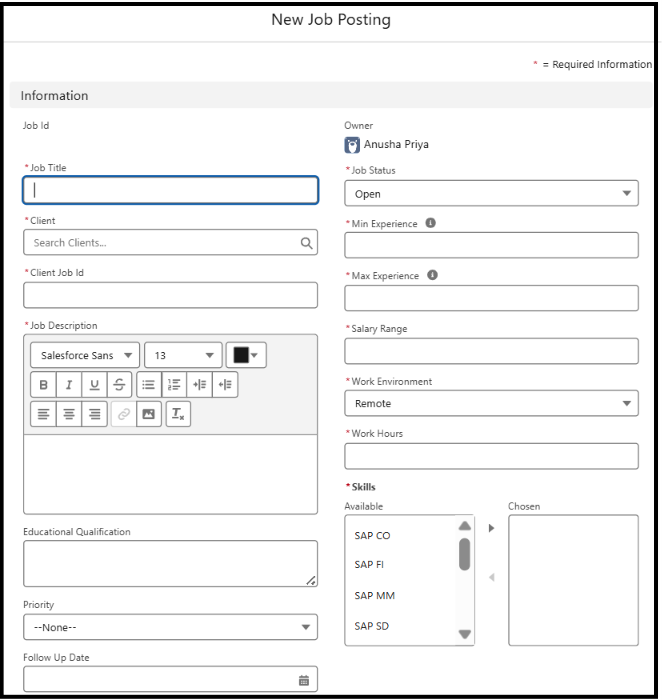Apply Strikethrough formatting

point(119,384)
